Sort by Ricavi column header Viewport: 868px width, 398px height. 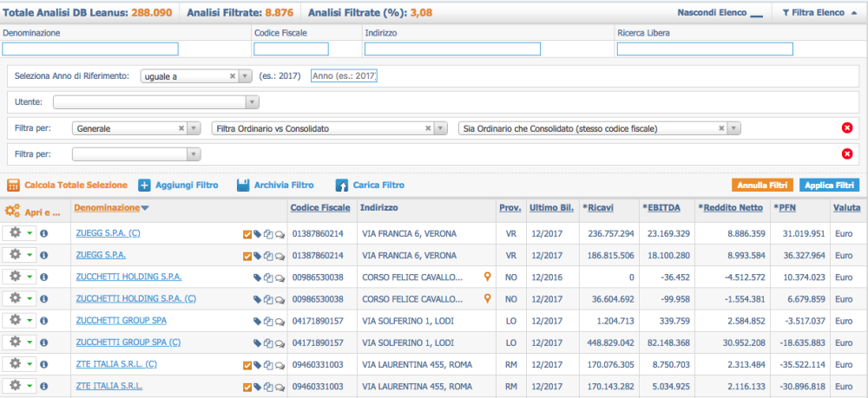599,208
